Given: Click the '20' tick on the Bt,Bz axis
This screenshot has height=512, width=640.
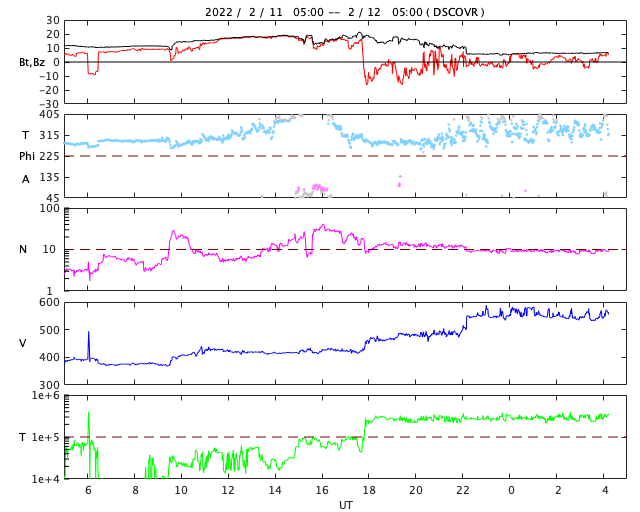Looking at the screenshot, I should point(53,34).
